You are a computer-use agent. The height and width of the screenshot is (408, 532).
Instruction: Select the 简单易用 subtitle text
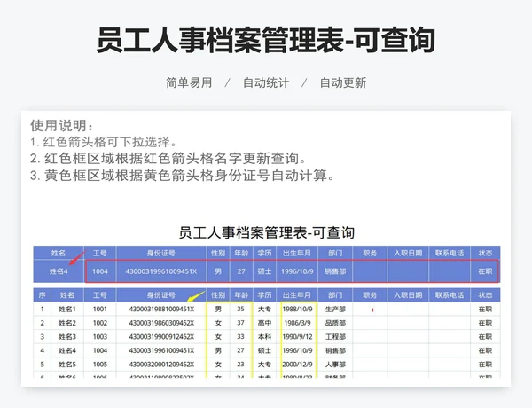189,82
